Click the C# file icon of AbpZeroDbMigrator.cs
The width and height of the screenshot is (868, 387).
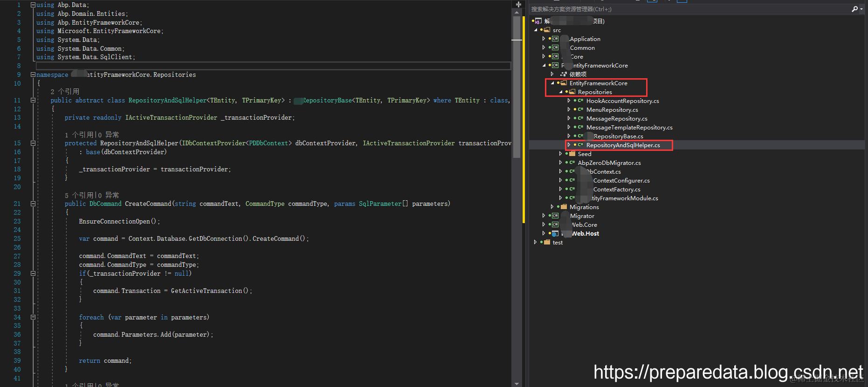coord(572,163)
